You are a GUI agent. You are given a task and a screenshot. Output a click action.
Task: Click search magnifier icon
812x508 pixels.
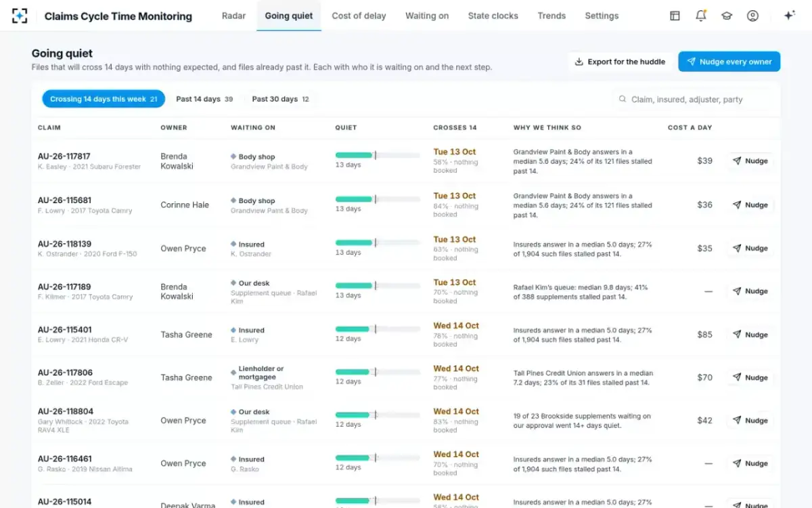(x=623, y=99)
